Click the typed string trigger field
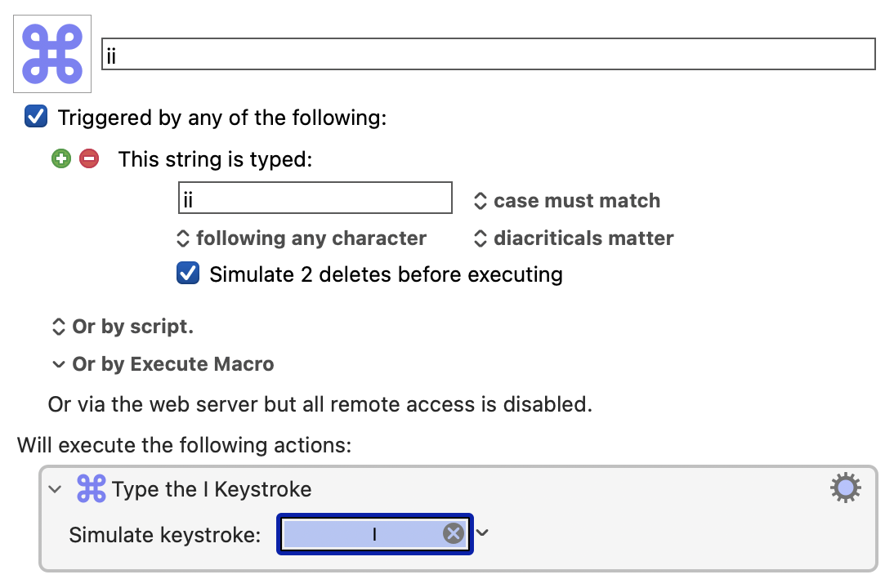This screenshot has width=894, height=588. tap(315, 198)
